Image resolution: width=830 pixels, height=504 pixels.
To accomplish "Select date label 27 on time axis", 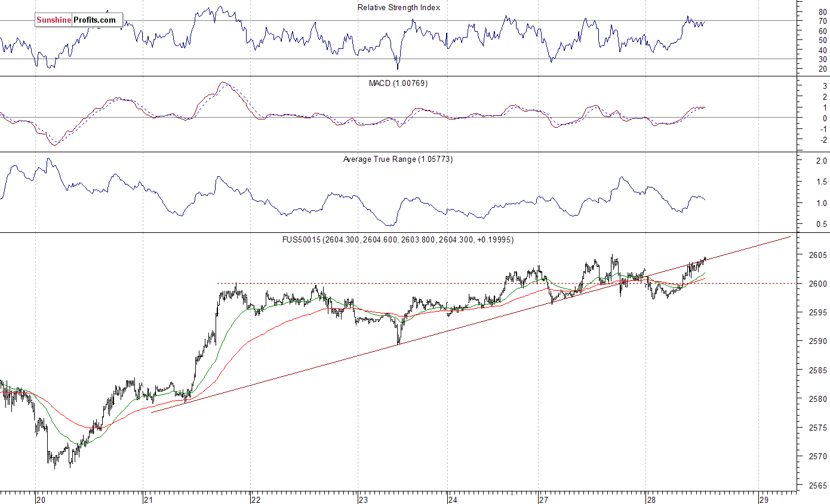I will click(543, 499).
